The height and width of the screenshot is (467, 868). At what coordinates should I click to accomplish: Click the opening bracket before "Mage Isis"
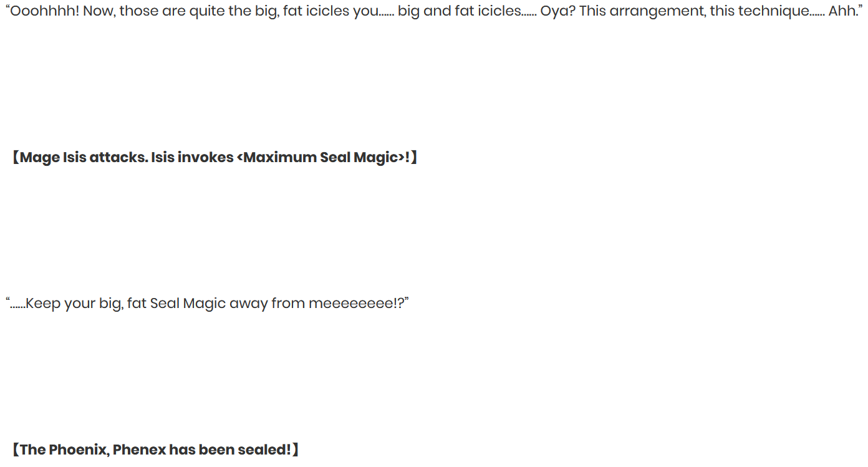tap(15, 158)
